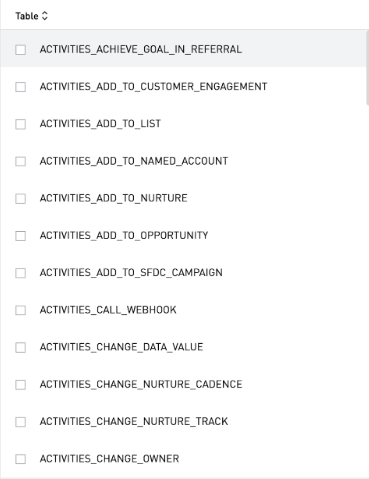Enable the ACTIVITIES_ADD_TO_NAMED_ACCOUNT checkbox
This screenshot has width=369, height=479.
(x=21, y=161)
